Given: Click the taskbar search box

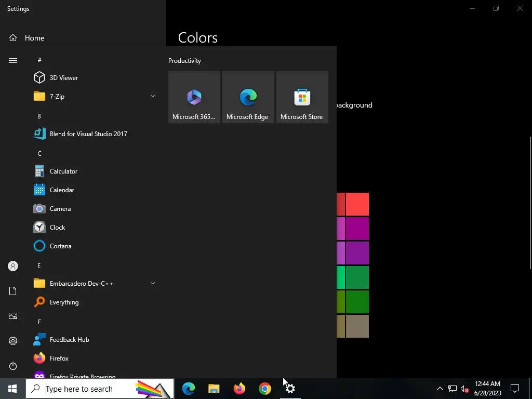Looking at the screenshot, I should click(100, 389).
